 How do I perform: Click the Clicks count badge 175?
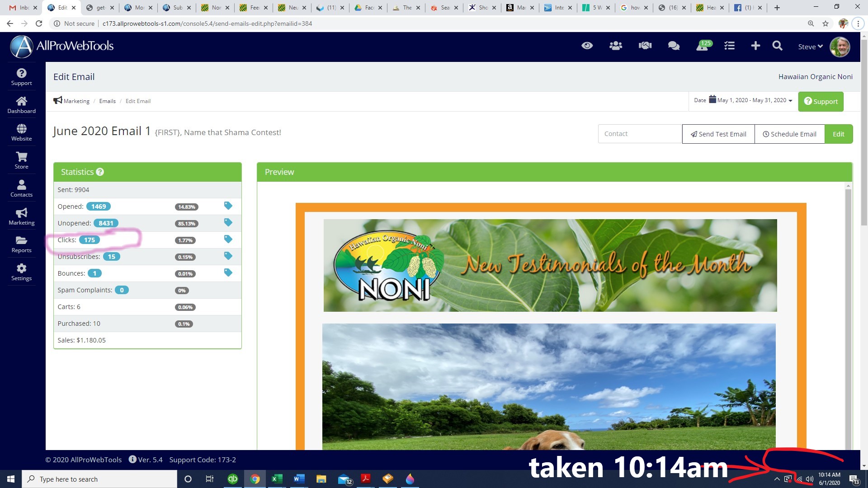click(90, 239)
